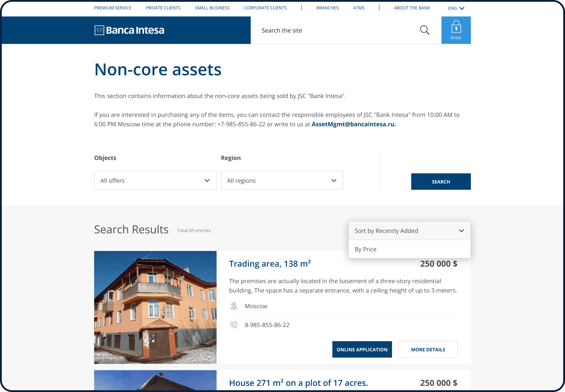Click the Banca Intesa logo

pyautogui.click(x=129, y=30)
